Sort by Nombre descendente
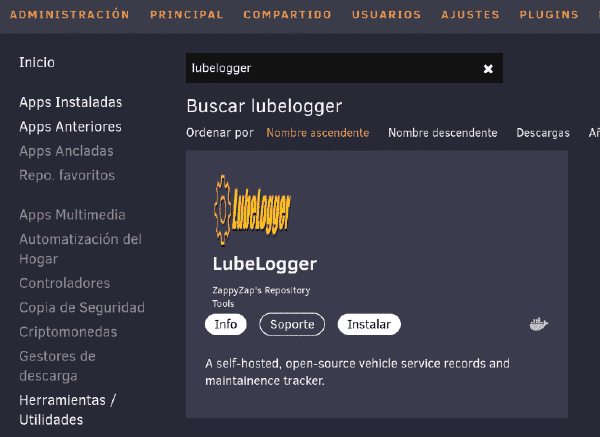 point(443,133)
